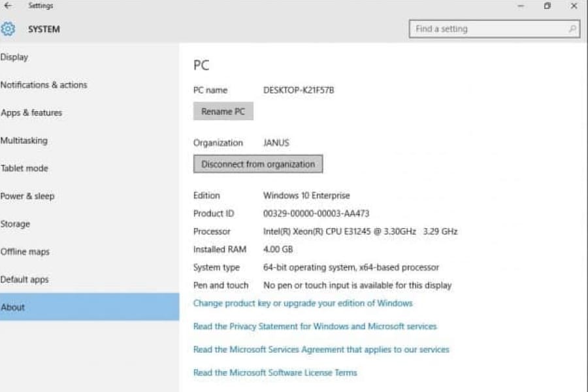
Task: Click the back arrow in Settings title bar
Action: point(8,6)
